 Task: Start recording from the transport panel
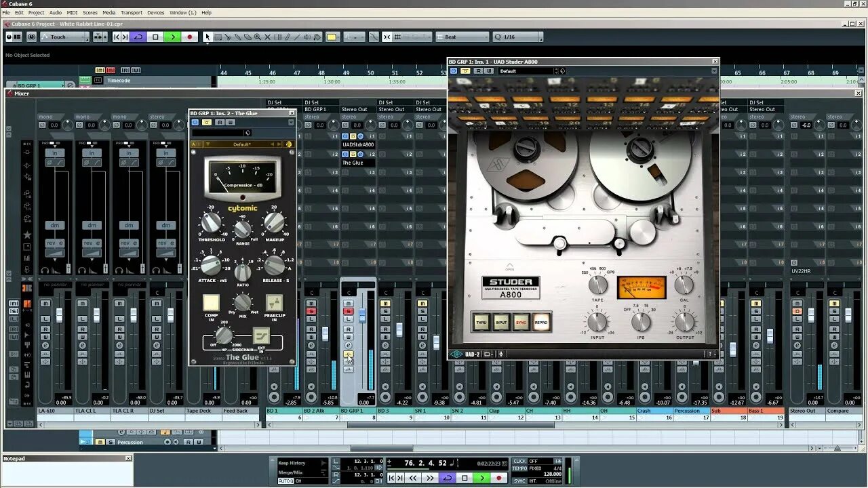(499, 478)
